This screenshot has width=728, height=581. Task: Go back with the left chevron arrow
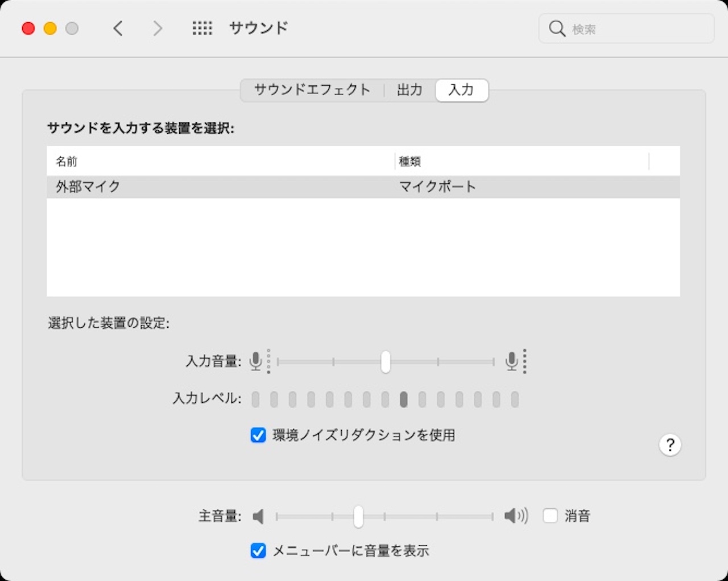118,28
